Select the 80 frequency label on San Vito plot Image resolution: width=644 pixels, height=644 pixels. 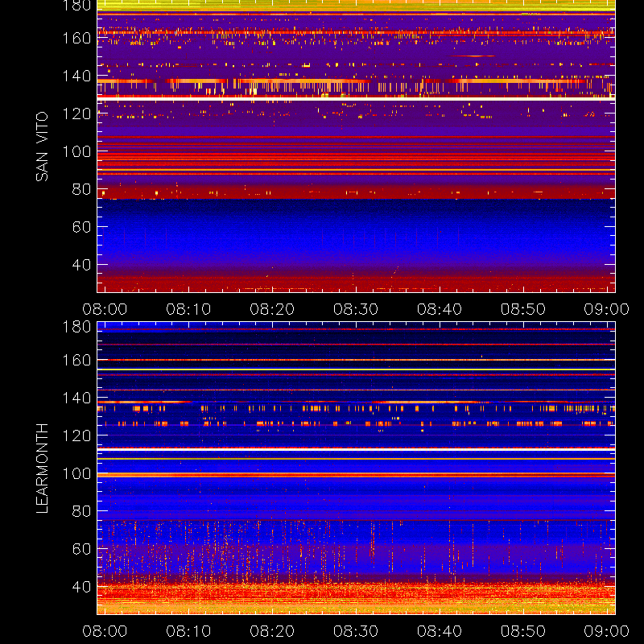pyautogui.click(x=81, y=189)
